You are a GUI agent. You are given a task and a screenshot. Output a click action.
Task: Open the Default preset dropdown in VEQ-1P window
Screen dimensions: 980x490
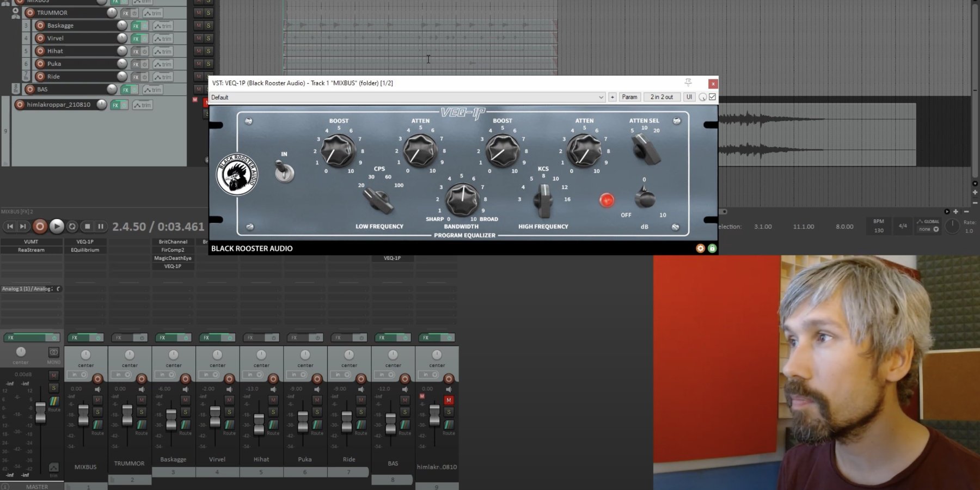click(x=407, y=97)
